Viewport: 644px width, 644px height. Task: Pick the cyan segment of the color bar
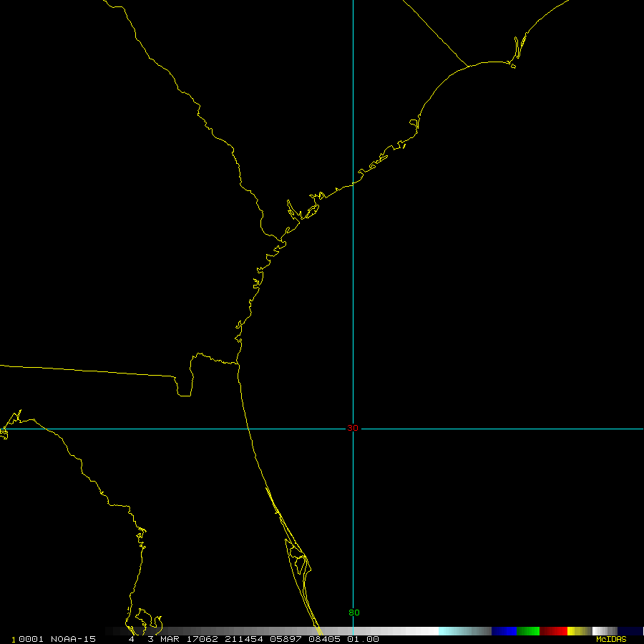(464, 631)
